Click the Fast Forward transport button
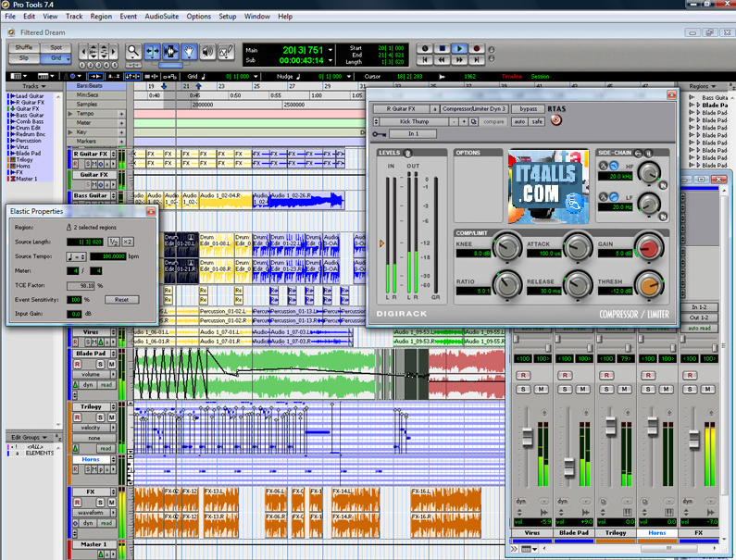Screen dimensions: 736x560 point(459,59)
